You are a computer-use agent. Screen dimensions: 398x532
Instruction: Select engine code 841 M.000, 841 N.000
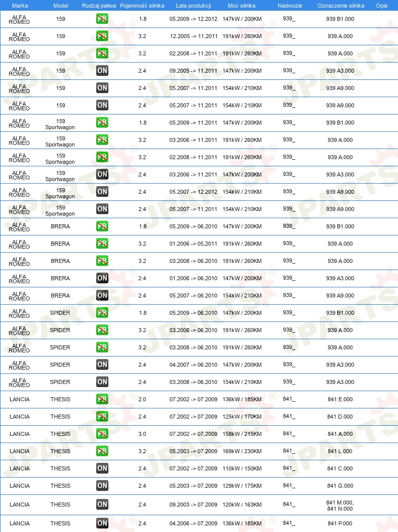[340, 506]
